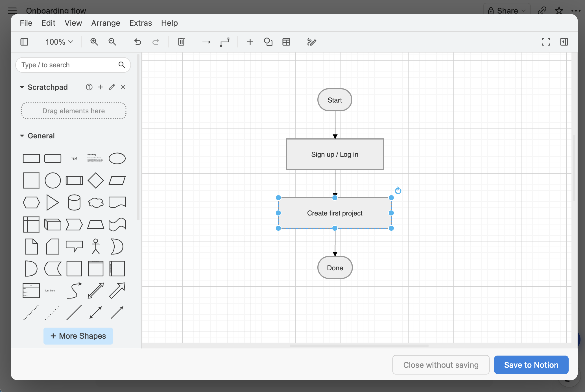
Task: Select the waypoints connector style tool
Action: click(x=225, y=42)
